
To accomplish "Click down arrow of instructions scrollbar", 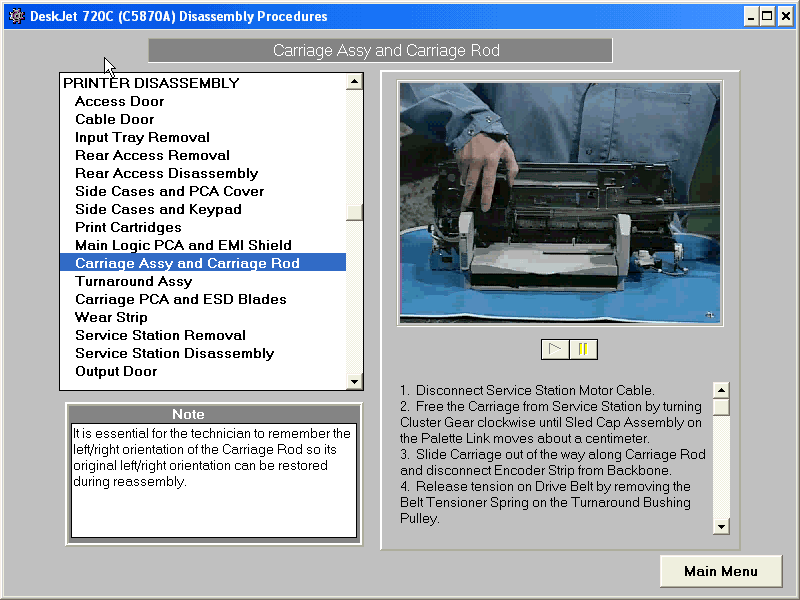I will 721,526.
